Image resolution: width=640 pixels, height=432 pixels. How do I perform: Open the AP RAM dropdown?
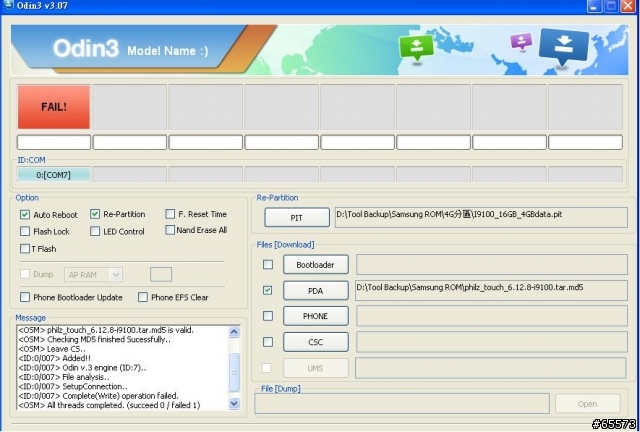point(93,274)
